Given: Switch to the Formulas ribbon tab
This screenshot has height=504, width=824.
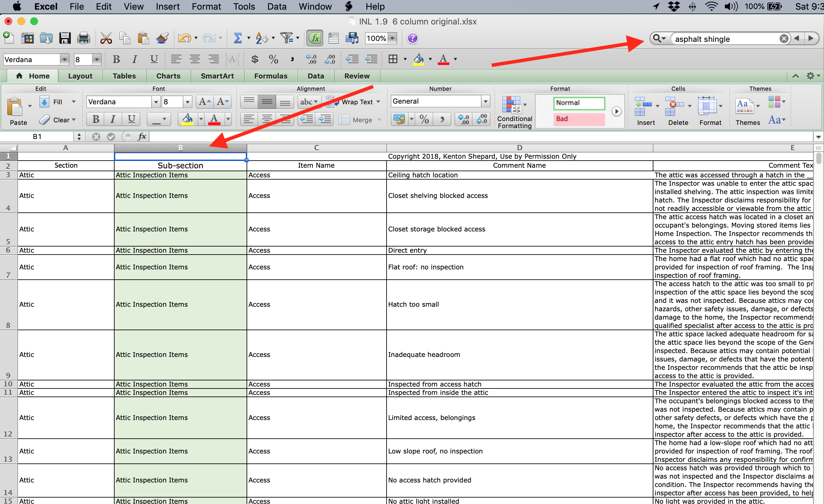Looking at the screenshot, I should click(271, 76).
